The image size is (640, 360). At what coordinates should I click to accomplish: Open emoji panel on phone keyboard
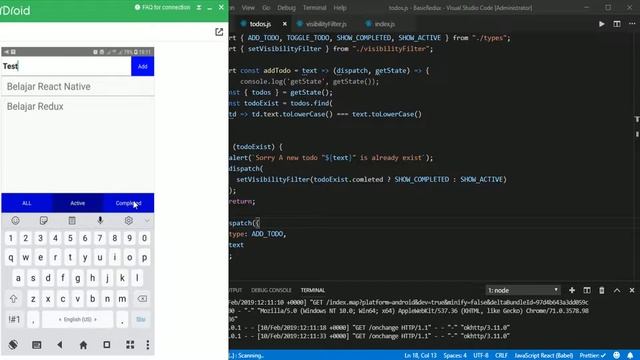(x=16, y=220)
